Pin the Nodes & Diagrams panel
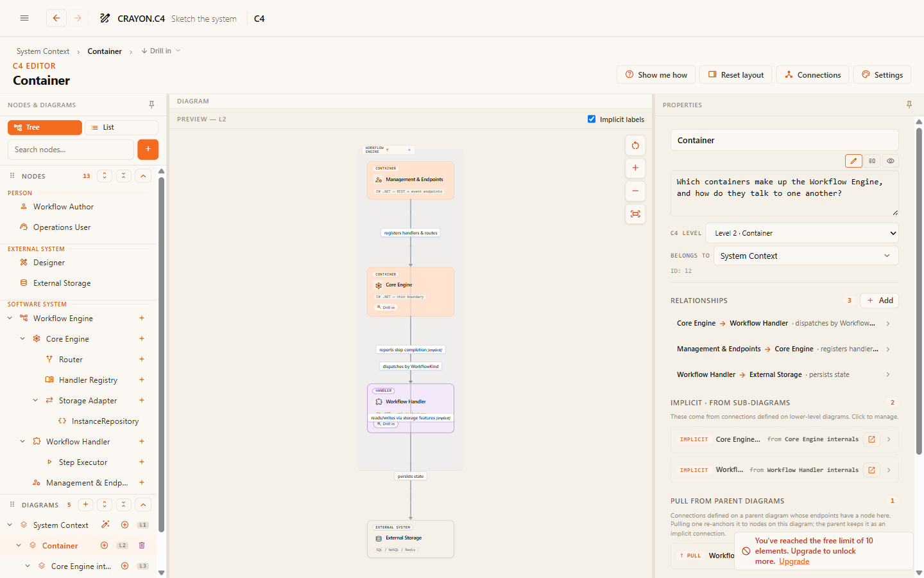924x578 pixels. click(151, 105)
